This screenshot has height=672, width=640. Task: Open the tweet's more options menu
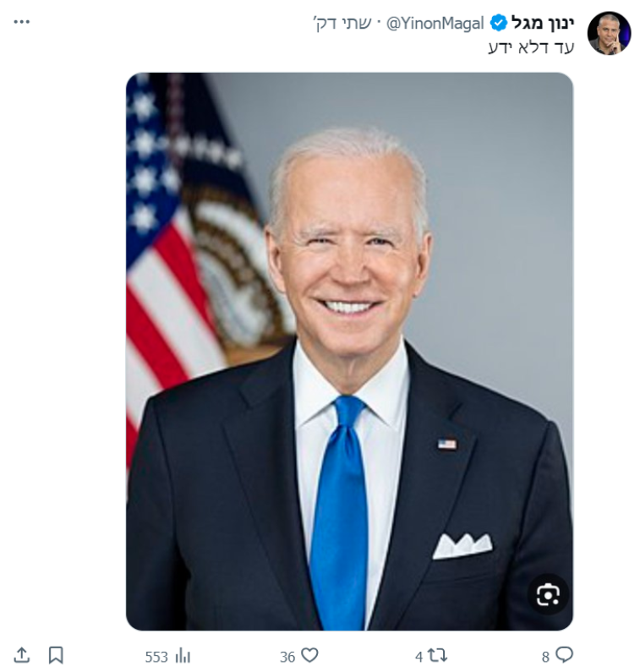[22, 21]
